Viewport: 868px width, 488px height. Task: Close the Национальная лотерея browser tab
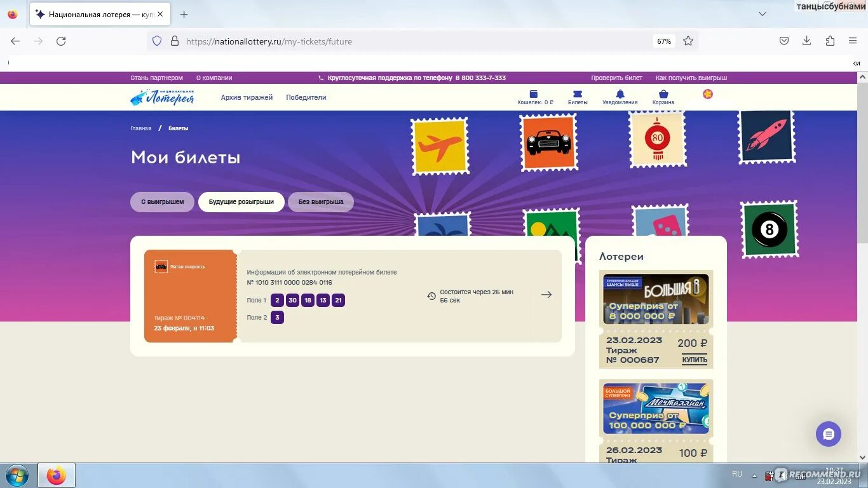click(159, 14)
